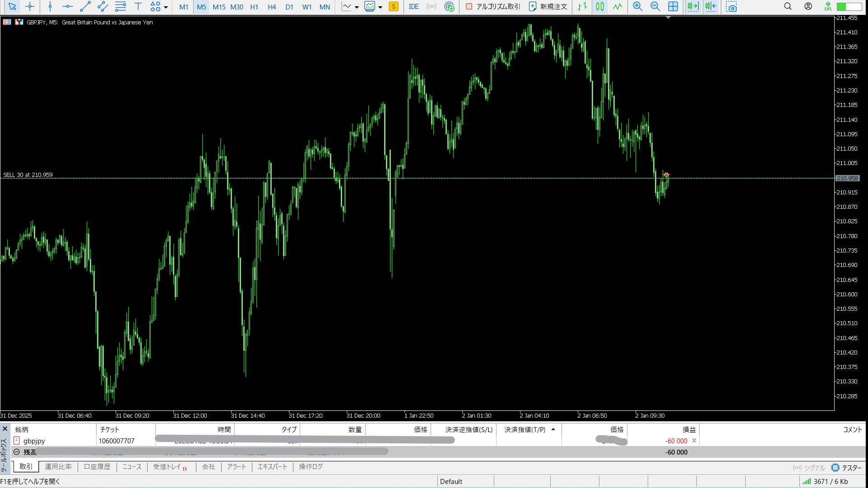Image resolution: width=868 pixels, height=488 pixels.
Task: Collapse the 残高 balance row
Action: tap(17, 452)
